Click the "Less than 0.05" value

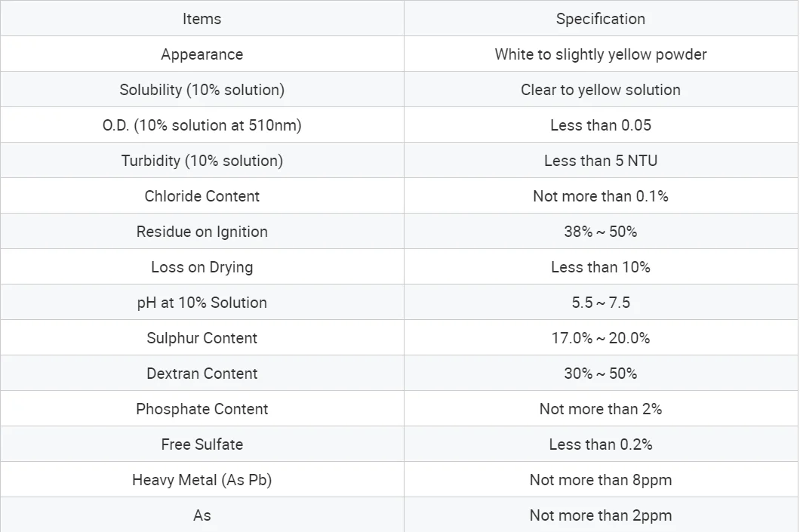pyautogui.click(x=601, y=125)
